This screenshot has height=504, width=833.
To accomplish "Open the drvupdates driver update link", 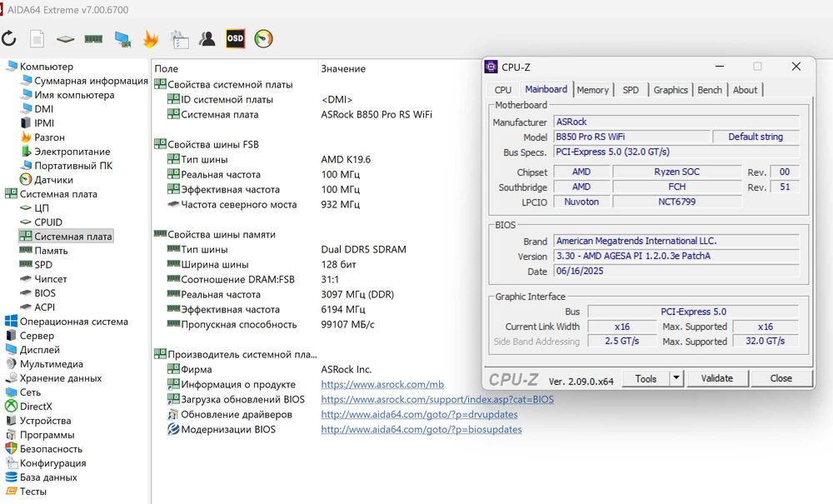I will coord(419,414).
